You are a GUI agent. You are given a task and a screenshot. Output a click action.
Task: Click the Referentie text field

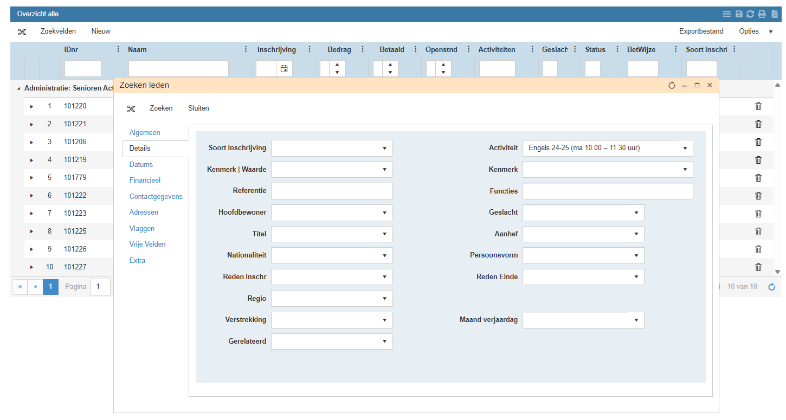[331, 191]
